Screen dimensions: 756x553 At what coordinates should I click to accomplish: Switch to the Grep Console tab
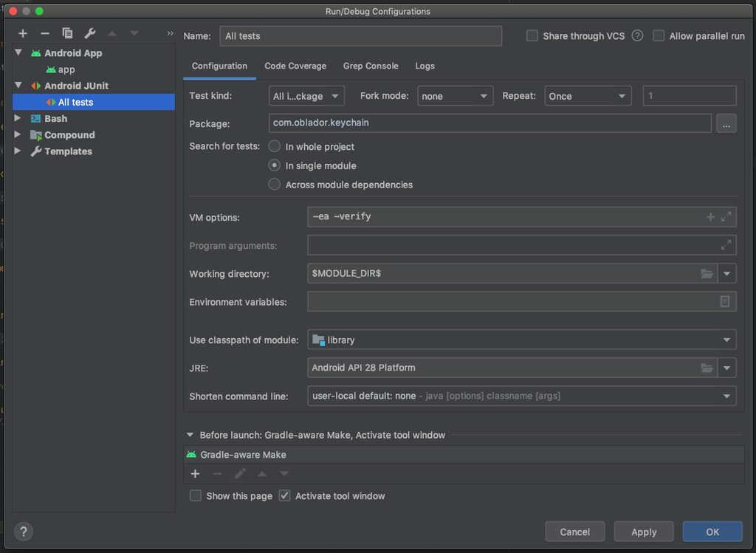click(371, 66)
